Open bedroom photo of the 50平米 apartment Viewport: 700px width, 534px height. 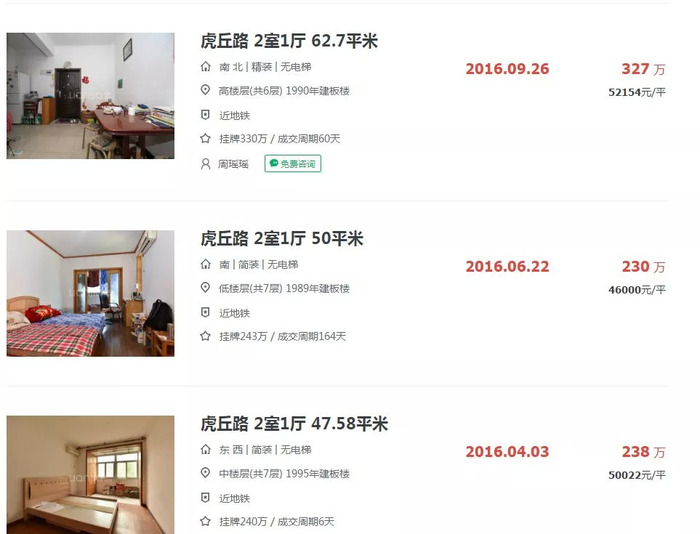click(x=90, y=293)
